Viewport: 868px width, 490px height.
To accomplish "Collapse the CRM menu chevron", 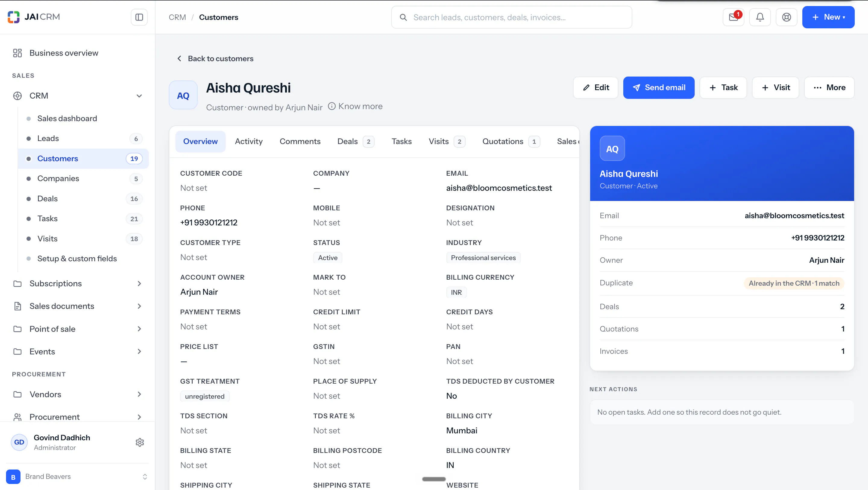I will click(x=139, y=96).
